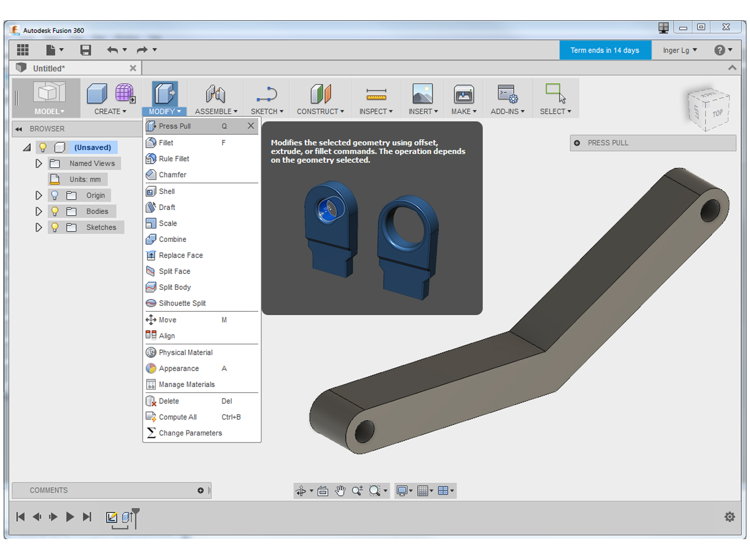Click the Redo arrow icon

(142, 50)
